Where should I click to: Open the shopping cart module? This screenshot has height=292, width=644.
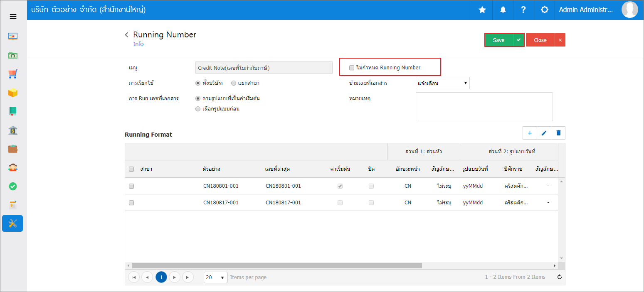click(13, 74)
